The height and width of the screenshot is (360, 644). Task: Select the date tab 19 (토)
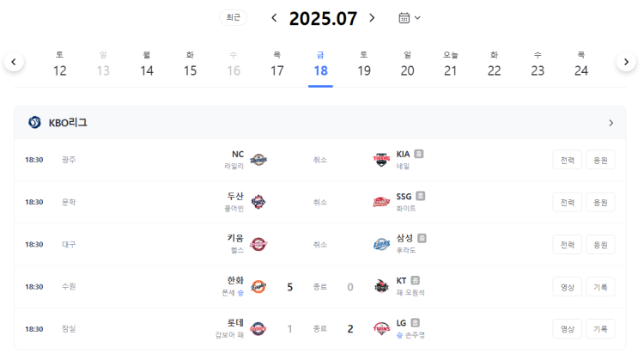pyautogui.click(x=364, y=65)
